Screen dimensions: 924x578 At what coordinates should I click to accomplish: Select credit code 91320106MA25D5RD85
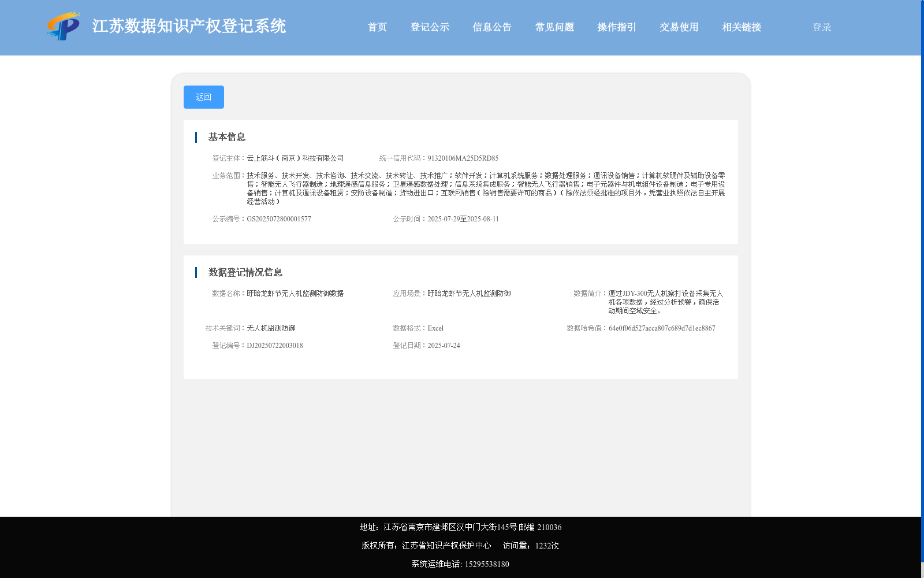click(463, 158)
